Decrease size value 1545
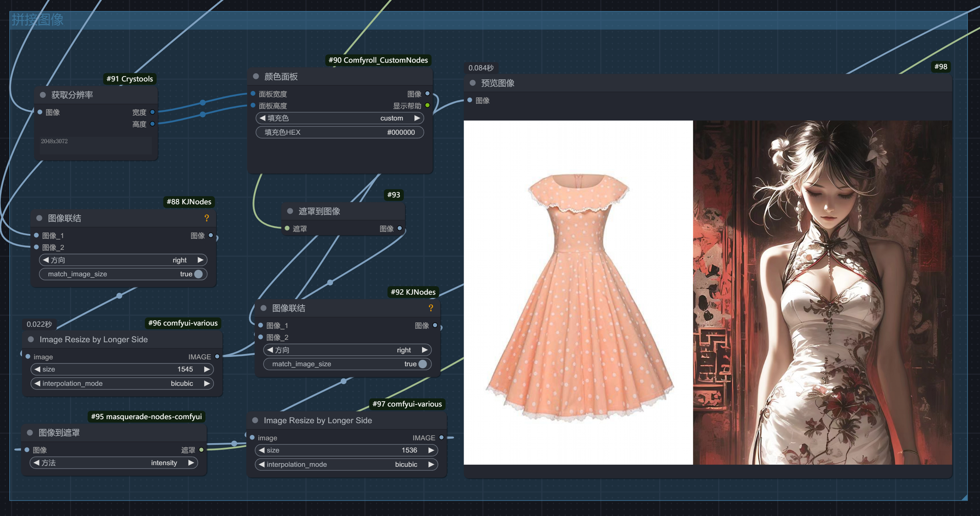Image resolution: width=980 pixels, height=516 pixels. pos(37,369)
